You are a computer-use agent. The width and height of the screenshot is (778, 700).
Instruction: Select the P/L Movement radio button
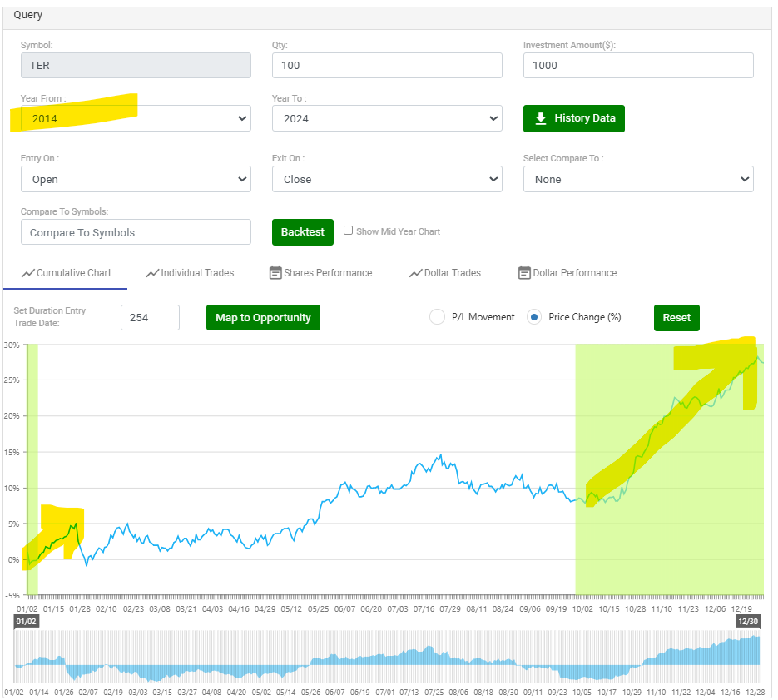(x=437, y=317)
